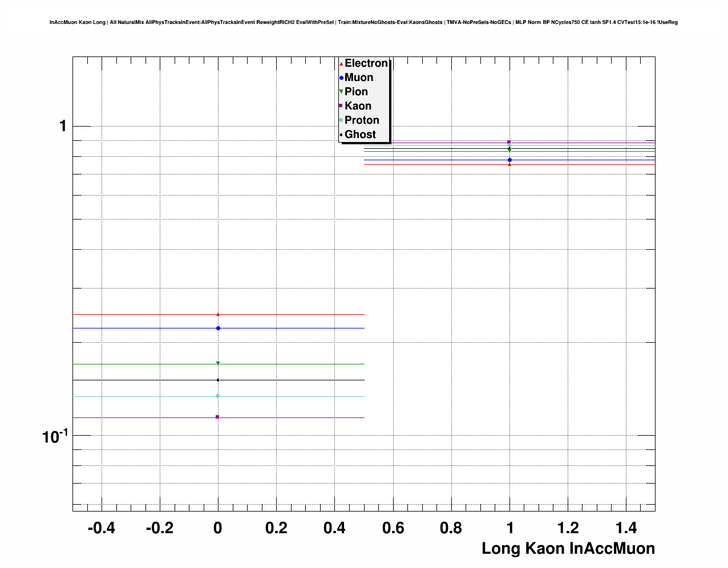Click the blue Muon data point at x=1

point(509,160)
